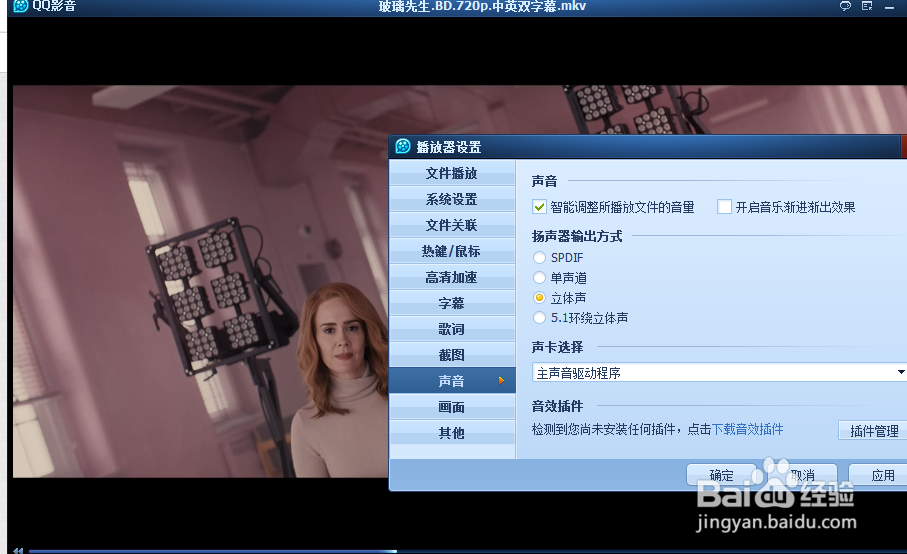Viewport: 907px width, 554px height.
Task: Click the rewind icon at bottom left
Action: coord(18,551)
